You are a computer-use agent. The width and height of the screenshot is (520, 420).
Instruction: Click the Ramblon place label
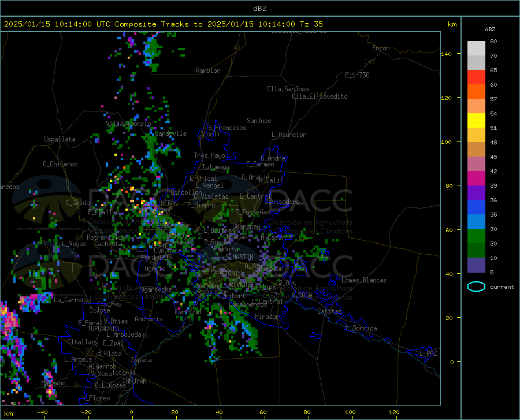[x=208, y=70]
